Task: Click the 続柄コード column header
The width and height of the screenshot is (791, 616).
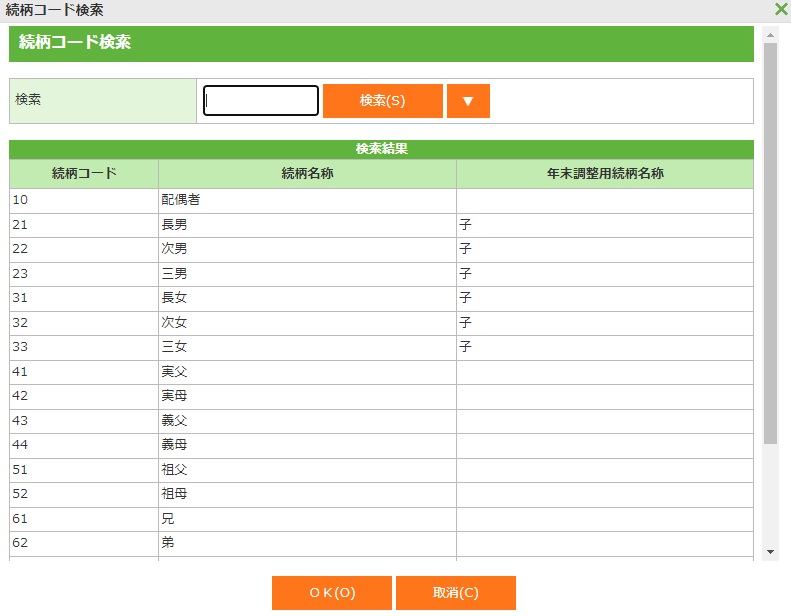Action: tap(84, 174)
